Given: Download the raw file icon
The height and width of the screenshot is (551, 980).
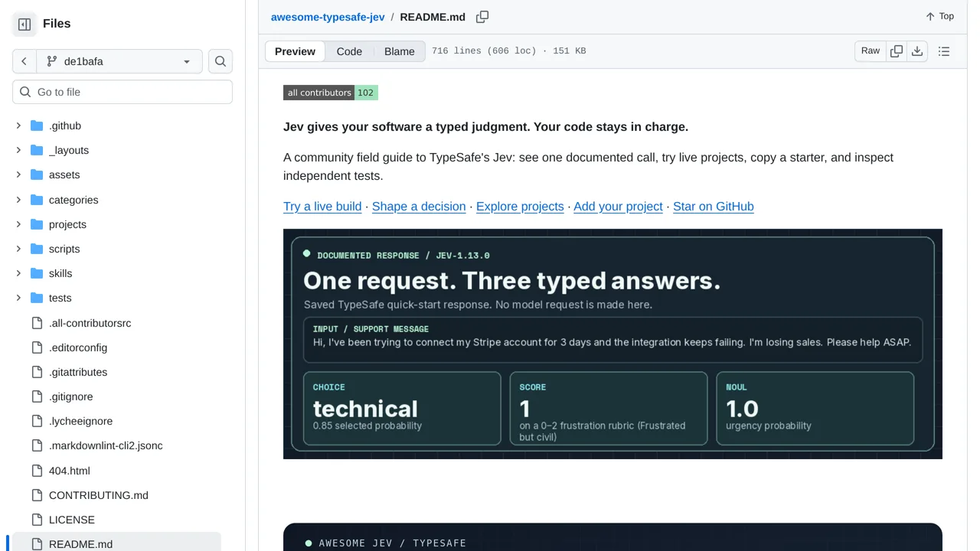Looking at the screenshot, I should (917, 51).
